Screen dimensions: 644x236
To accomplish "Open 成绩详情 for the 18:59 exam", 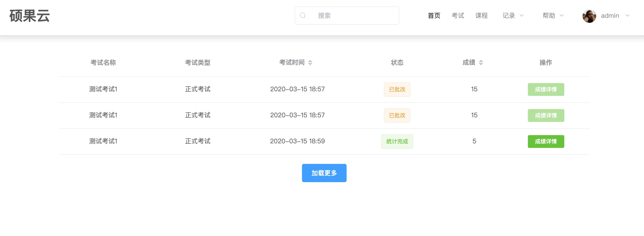I will point(546,141).
